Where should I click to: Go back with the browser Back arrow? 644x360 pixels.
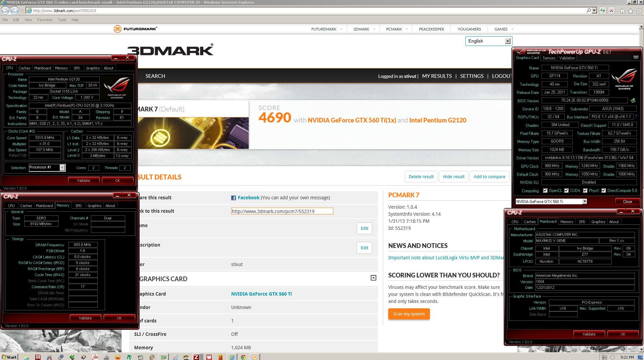[5, 10]
